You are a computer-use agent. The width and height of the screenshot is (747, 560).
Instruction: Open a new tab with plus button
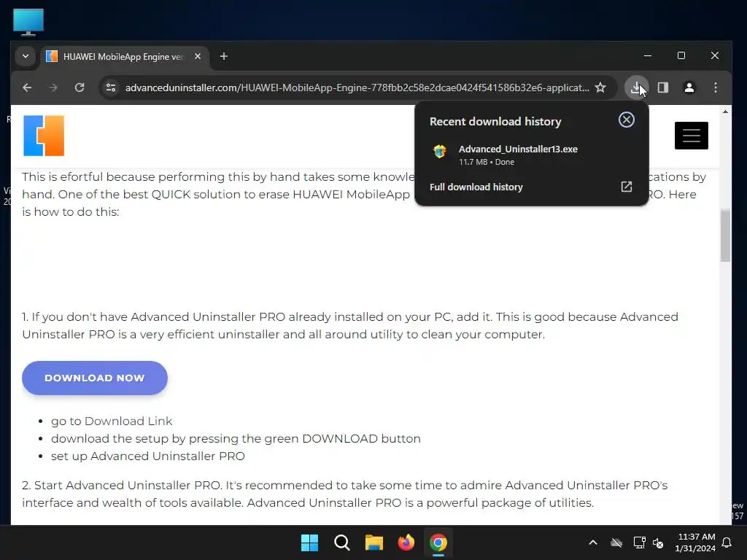point(223,57)
